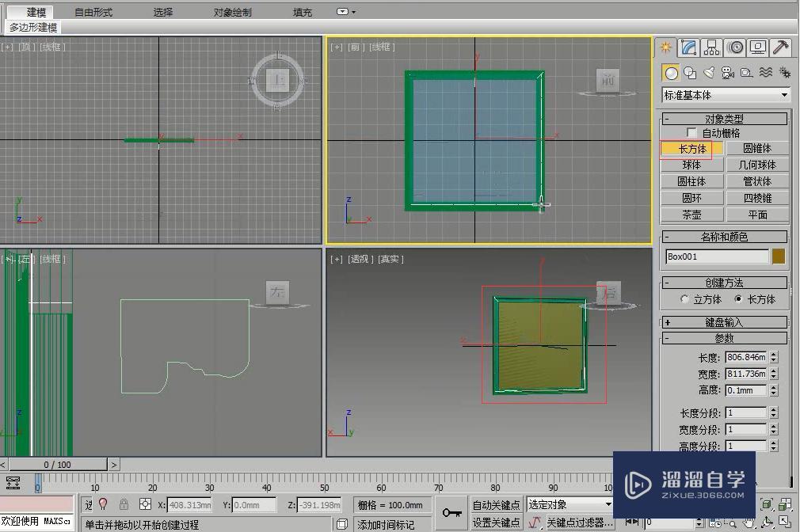Open the ribbon display options dropdown
The height and width of the screenshot is (532, 800).
click(x=346, y=12)
